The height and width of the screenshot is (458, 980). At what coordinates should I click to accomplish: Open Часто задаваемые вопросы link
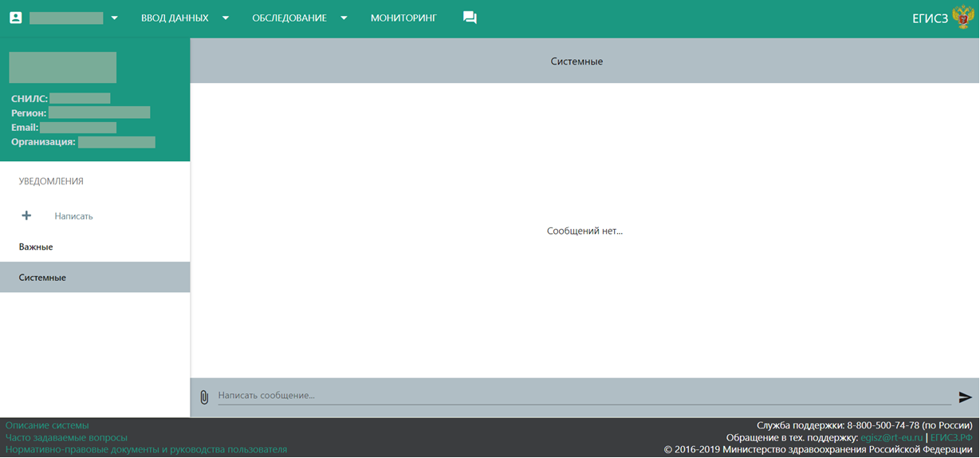coord(66,437)
